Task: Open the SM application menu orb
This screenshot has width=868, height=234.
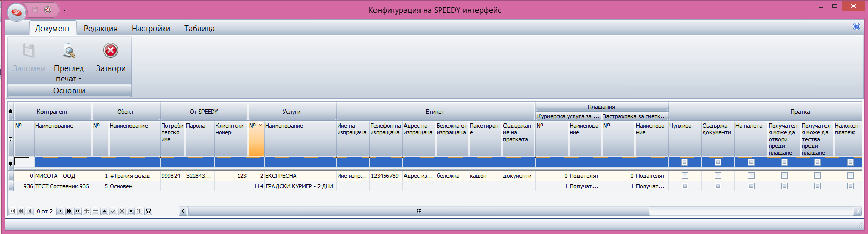Action: click(x=17, y=11)
